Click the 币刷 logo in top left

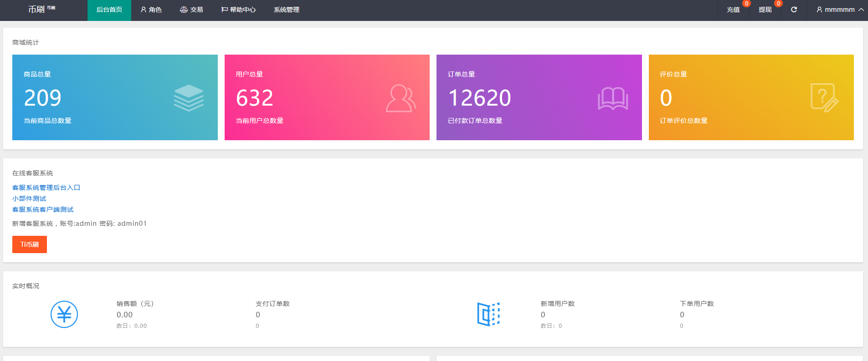tap(37, 10)
